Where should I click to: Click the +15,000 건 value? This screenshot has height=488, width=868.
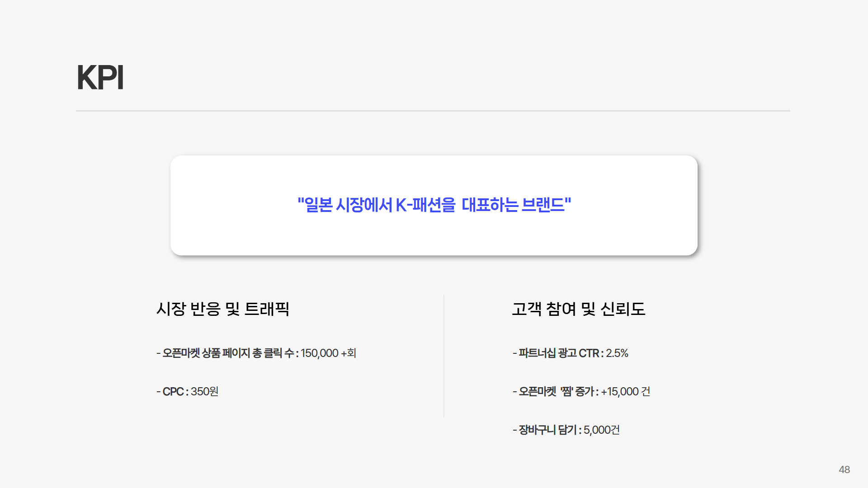click(x=625, y=392)
